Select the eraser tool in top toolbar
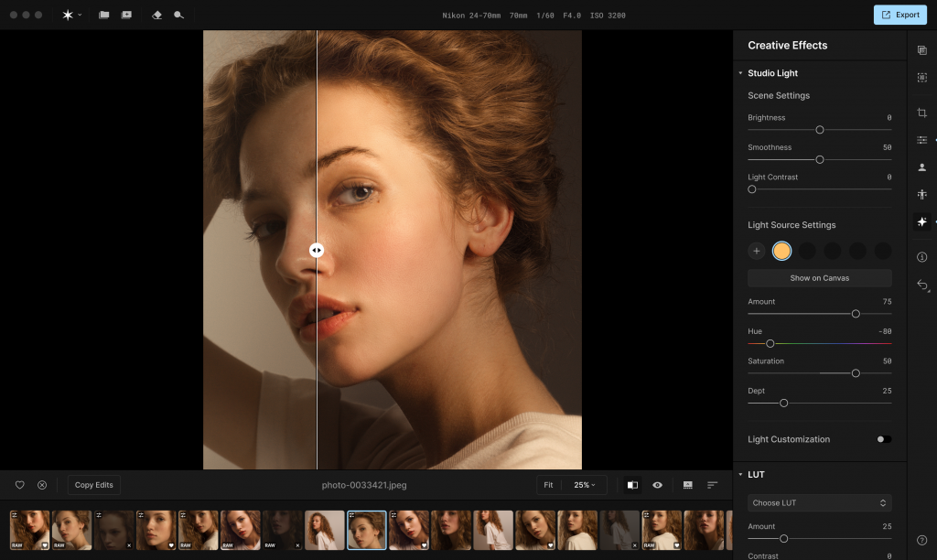Screen dimensions: 937x560 [157, 15]
